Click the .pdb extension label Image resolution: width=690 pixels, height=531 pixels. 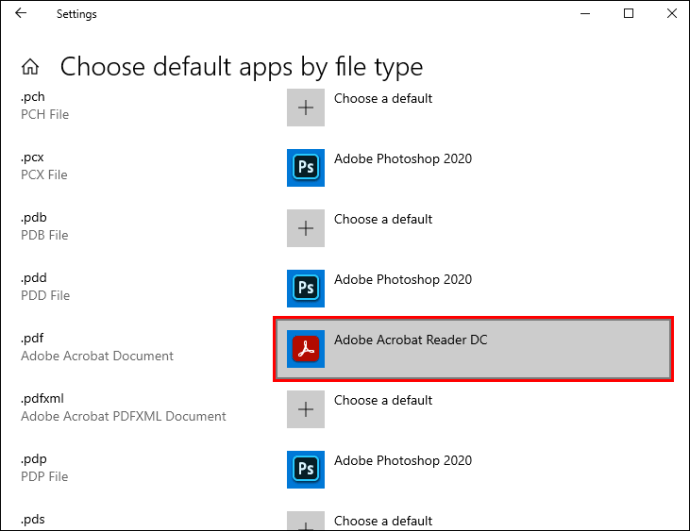33,218
